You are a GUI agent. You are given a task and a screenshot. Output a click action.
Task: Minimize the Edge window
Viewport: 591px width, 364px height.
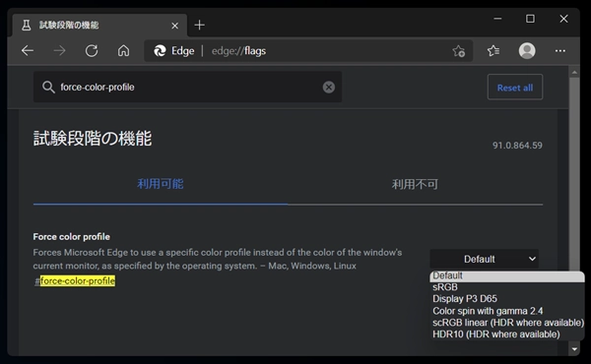coord(497,19)
